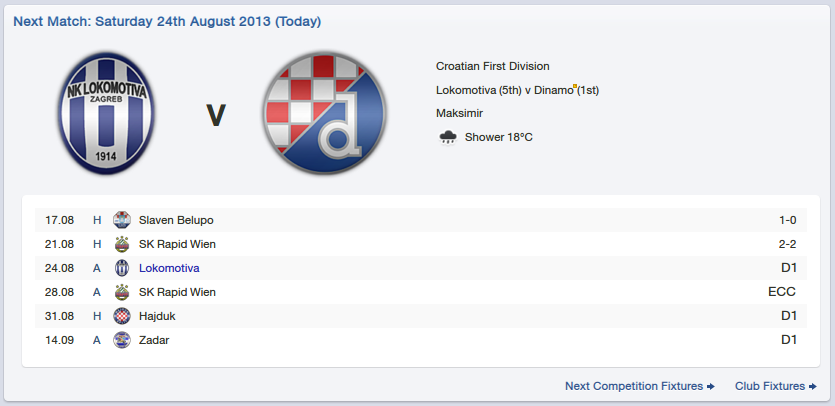The image size is (835, 406).
Task: Click the SK Rapid Wien badge on 21.08
Action: (x=122, y=244)
